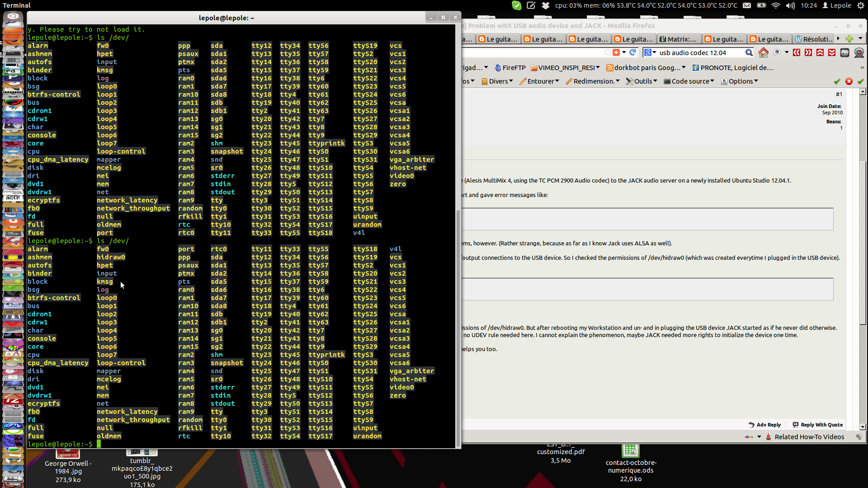Viewport: 868px width, 488px height.
Task: Click the reload page icon
Action: 633,52
